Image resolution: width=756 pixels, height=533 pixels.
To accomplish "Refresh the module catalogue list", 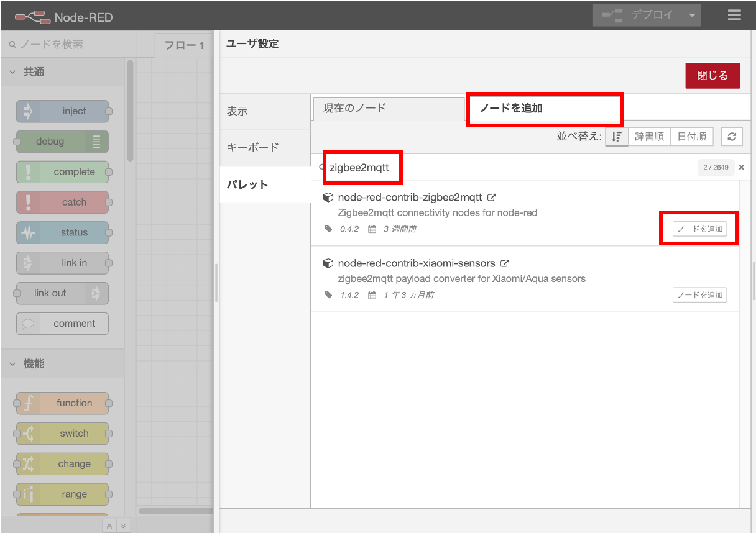I will click(732, 137).
